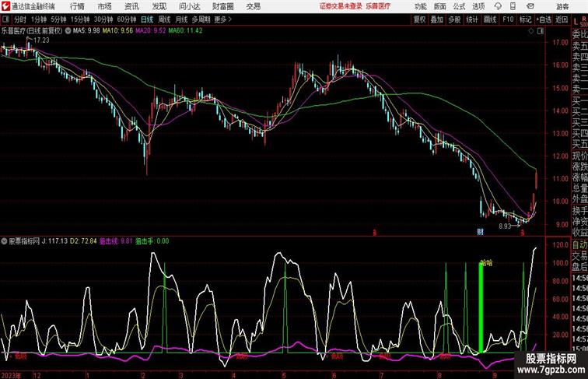Viewport: 588px width, 379px height.
Task: Click the 叠加 overlay toolbar button
Action: 437,19
